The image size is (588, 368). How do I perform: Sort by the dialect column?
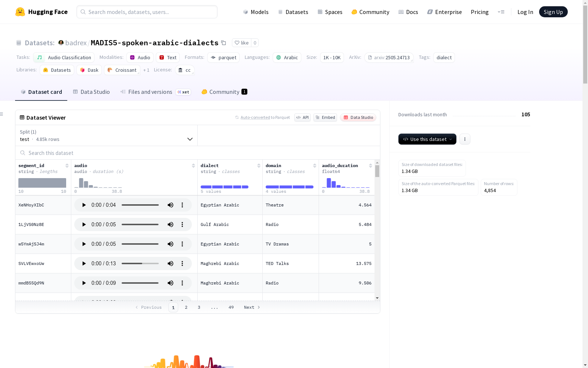[x=259, y=166]
